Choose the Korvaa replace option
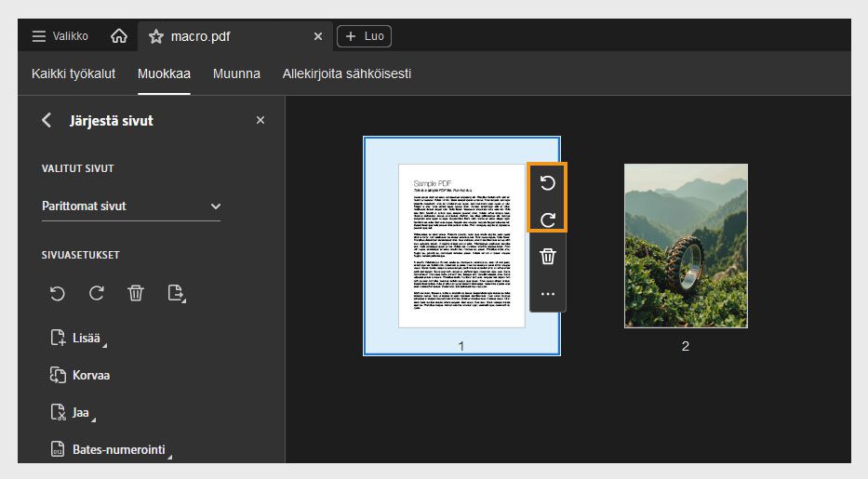The image size is (868, 479). (80, 375)
